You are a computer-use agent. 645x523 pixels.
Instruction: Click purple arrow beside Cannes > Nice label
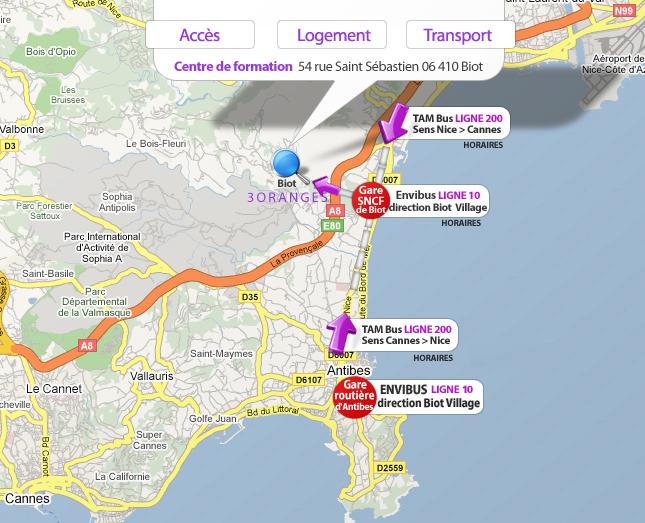click(x=342, y=332)
